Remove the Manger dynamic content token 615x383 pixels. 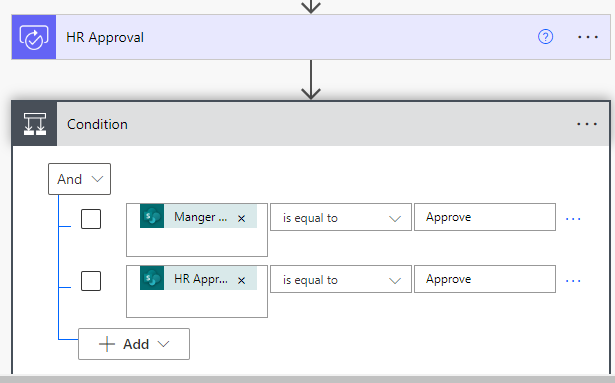(x=241, y=218)
